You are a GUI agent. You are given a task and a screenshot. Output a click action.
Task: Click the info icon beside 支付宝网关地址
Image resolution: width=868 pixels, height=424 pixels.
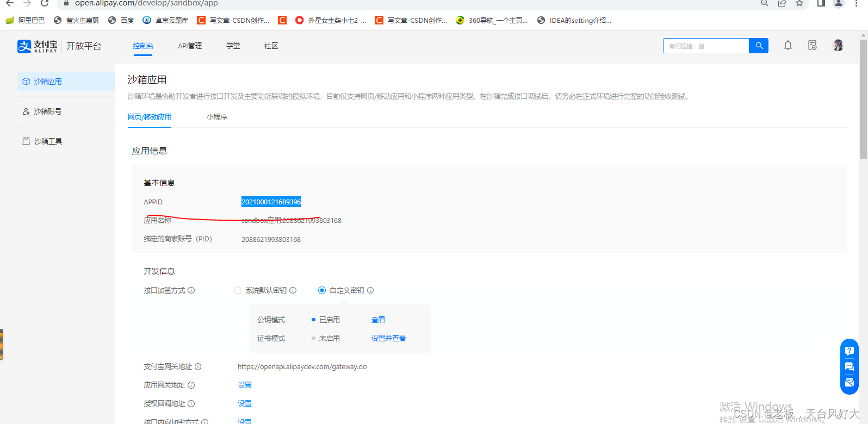click(198, 367)
